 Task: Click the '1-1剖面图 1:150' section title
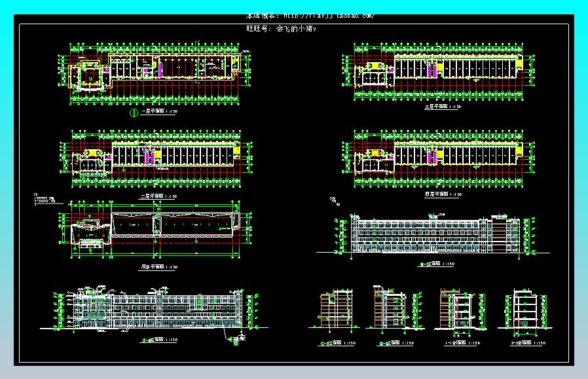point(462,342)
